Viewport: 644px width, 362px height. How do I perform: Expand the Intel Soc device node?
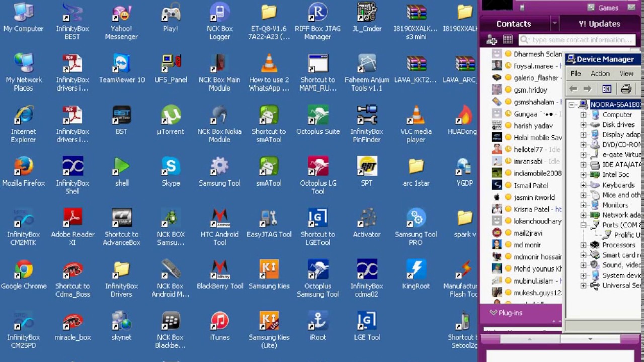583,175
